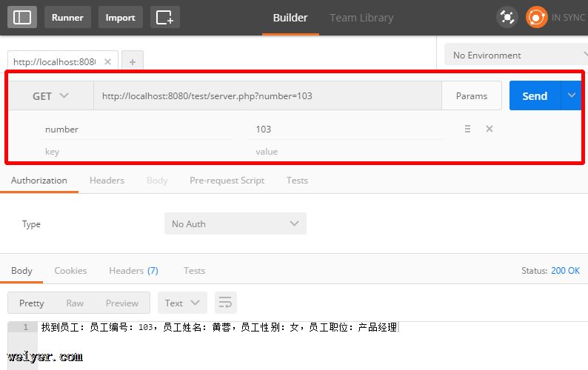Click the orange sync status icon
Image resolution: width=588 pixels, height=370 pixels.
point(536,17)
